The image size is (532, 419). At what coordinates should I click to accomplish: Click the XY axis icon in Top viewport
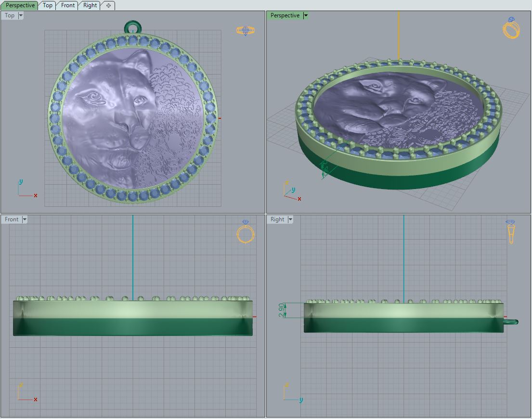click(26, 189)
